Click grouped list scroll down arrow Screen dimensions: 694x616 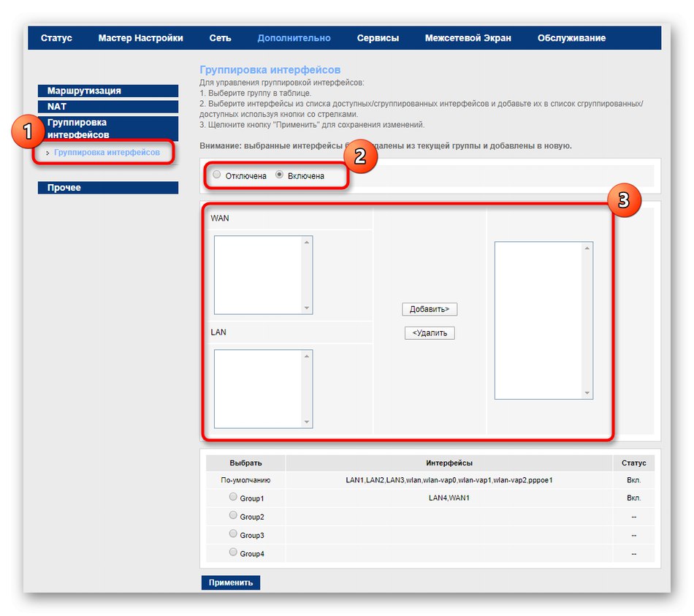[587, 393]
